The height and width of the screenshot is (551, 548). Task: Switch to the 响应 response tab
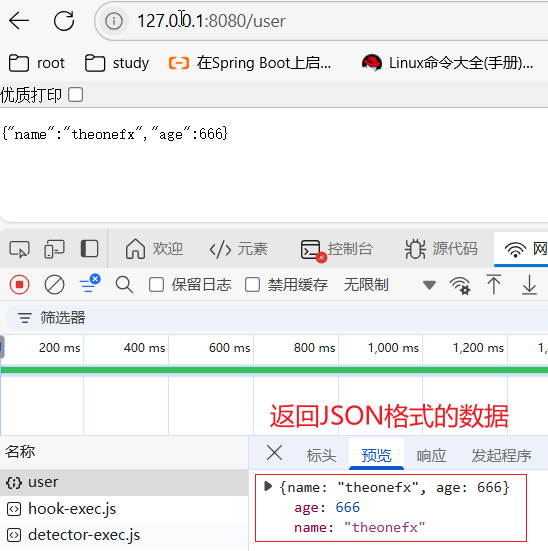(x=431, y=455)
